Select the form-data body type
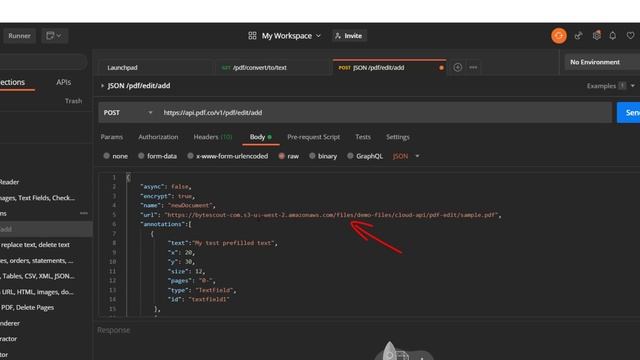The image size is (640, 360). pos(158,156)
